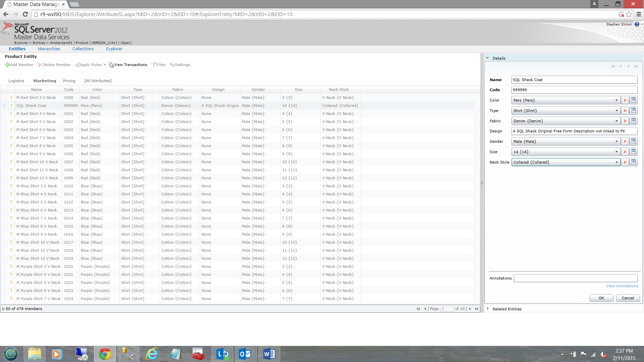Clear the Neck Style value with its red X
This screenshot has width=644, height=362.
coord(625,162)
